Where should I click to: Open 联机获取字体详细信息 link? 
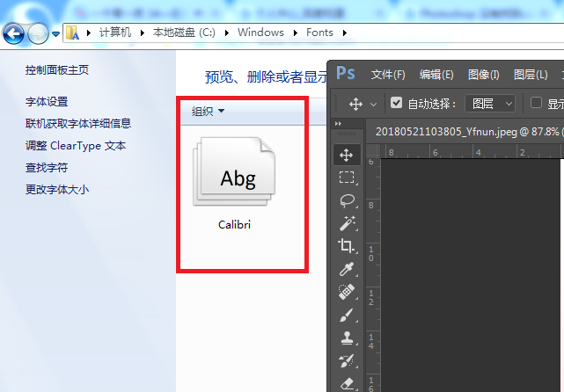click(x=78, y=124)
